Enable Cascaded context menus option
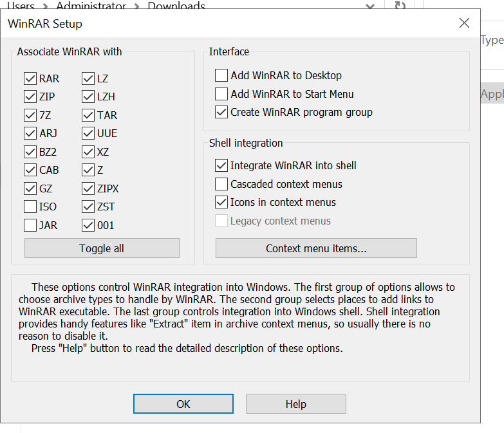This screenshot has height=433, width=504. pos(221,184)
